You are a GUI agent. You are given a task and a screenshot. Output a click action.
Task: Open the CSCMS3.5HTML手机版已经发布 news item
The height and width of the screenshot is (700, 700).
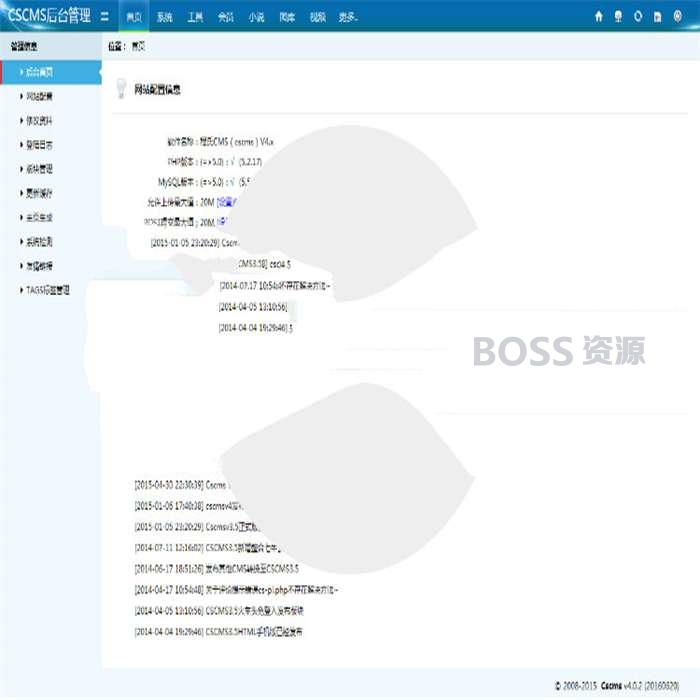coord(218,631)
